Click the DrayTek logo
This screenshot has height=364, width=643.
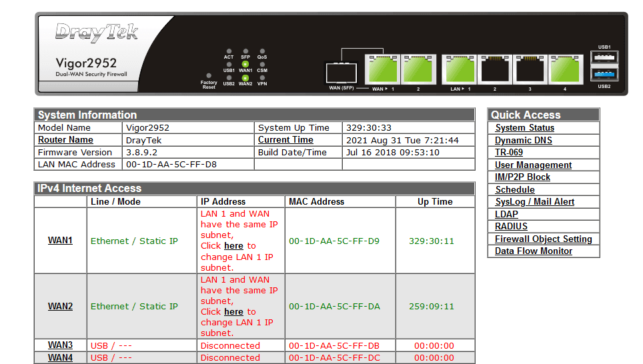point(96,33)
